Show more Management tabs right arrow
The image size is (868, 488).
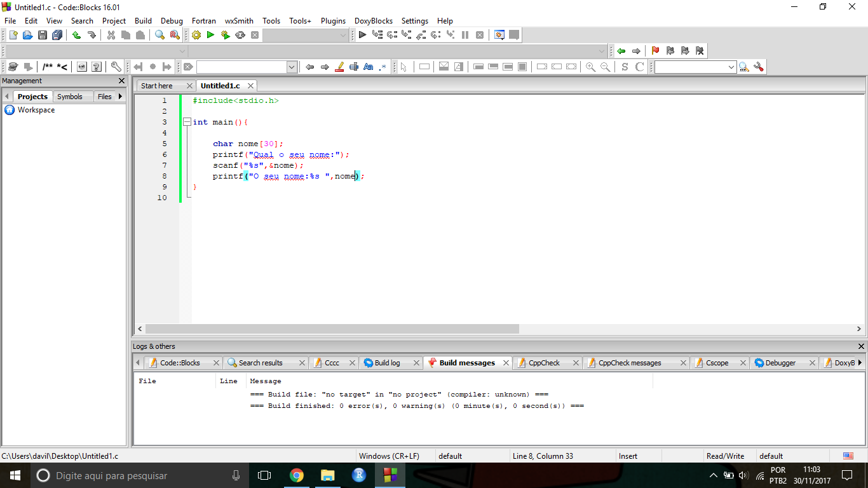click(120, 97)
